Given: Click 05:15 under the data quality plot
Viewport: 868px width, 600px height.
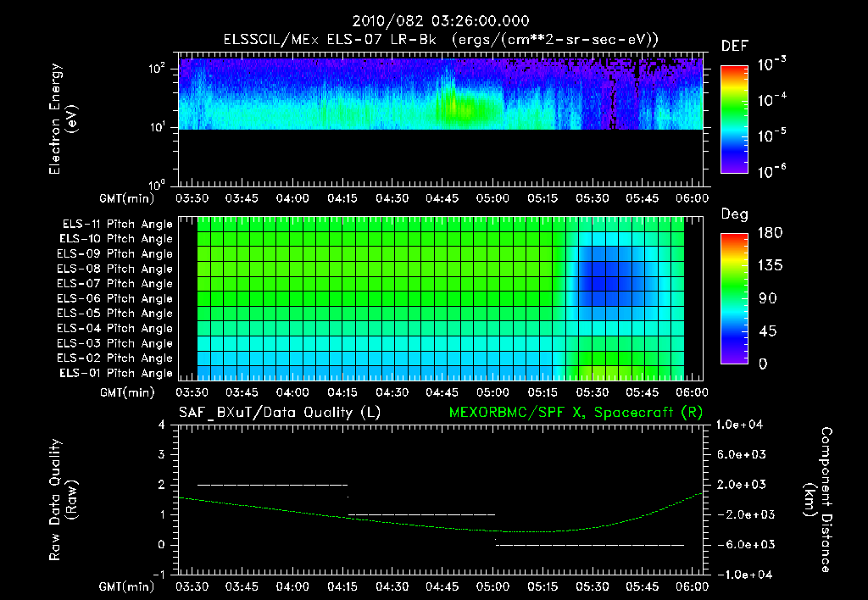Looking at the screenshot, I should pyautogui.click(x=542, y=586).
